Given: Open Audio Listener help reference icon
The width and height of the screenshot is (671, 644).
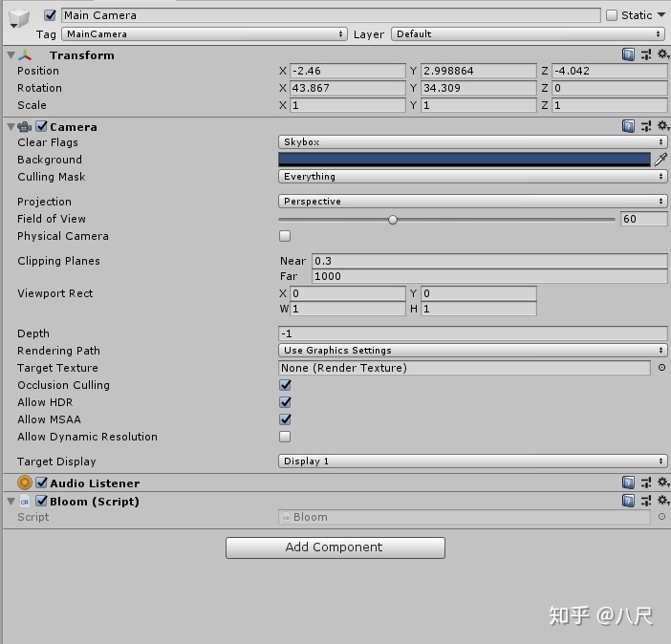Looking at the screenshot, I should [x=628, y=483].
